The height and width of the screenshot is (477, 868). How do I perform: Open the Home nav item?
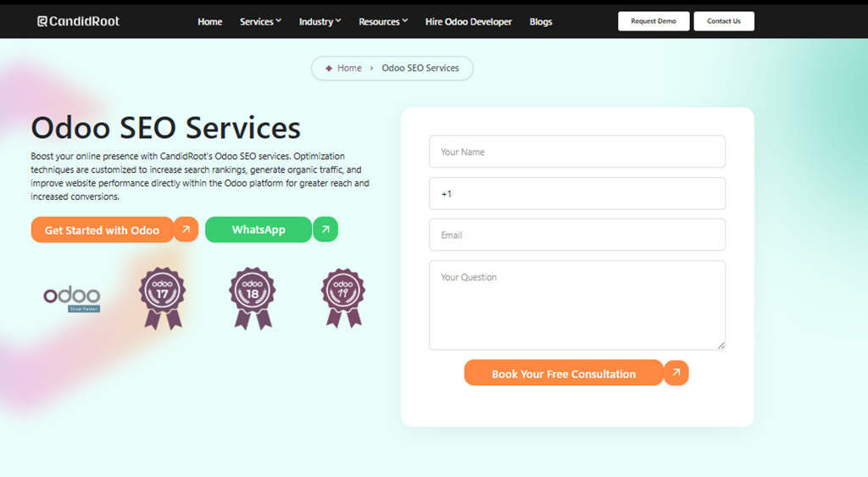click(210, 21)
